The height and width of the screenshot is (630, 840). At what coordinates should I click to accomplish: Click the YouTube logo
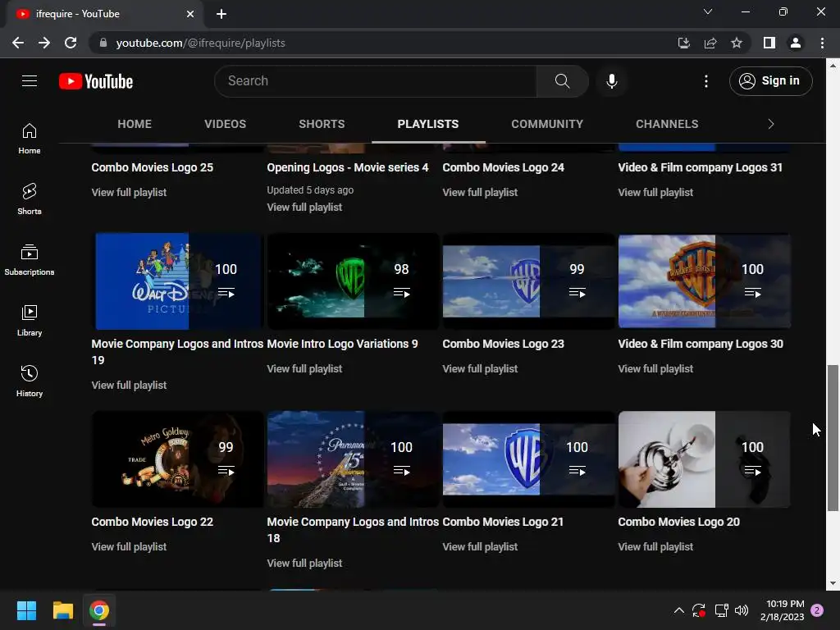pos(96,81)
